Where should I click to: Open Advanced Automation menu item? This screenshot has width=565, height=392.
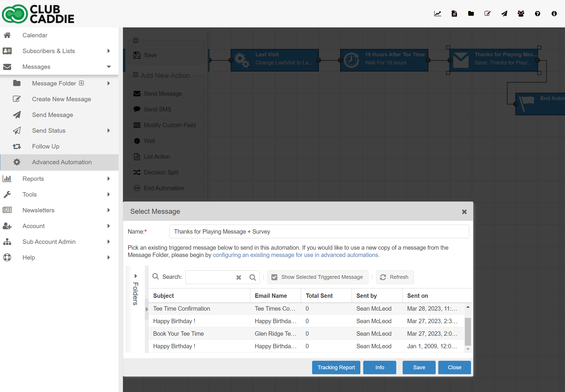pyautogui.click(x=62, y=162)
